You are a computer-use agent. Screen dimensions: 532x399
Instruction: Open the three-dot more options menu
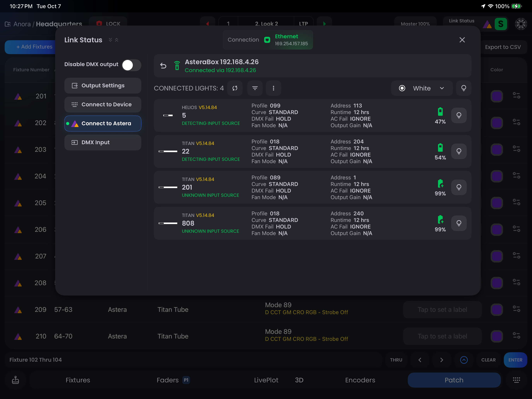click(x=273, y=88)
